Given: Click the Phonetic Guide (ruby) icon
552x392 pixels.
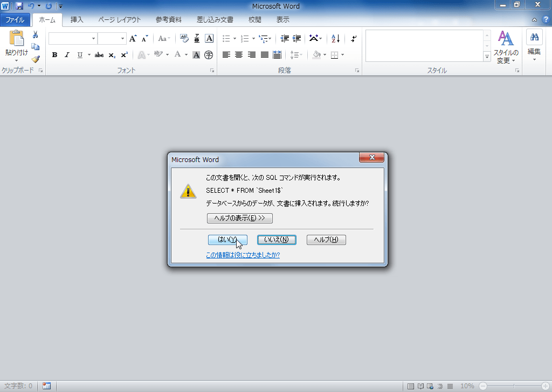Looking at the screenshot, I should (197, 38).
